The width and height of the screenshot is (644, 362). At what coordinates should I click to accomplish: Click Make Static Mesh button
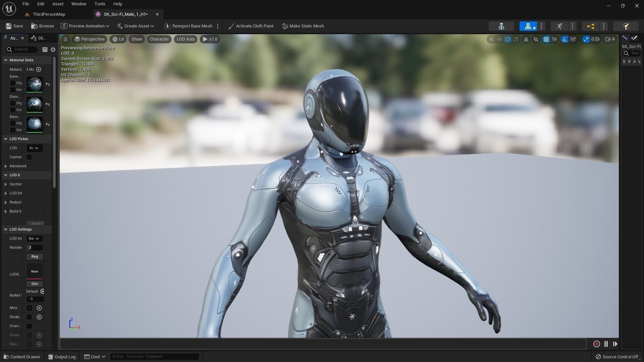coord(303,26)
